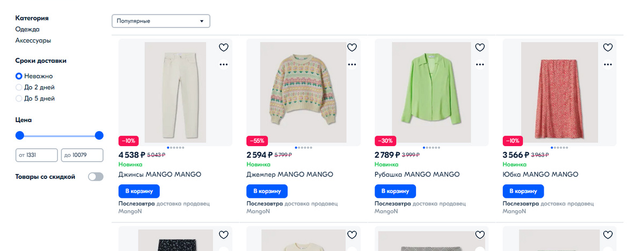Add the MANGO skirt to cart
Screen dimensions: 644x251
[x=523, y=191]
